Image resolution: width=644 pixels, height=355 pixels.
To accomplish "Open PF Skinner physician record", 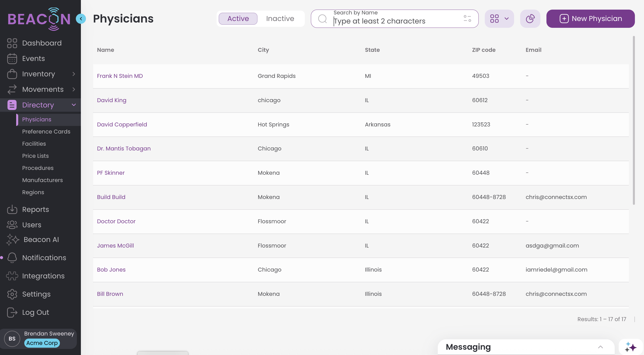I will click(x=111, y=173).
